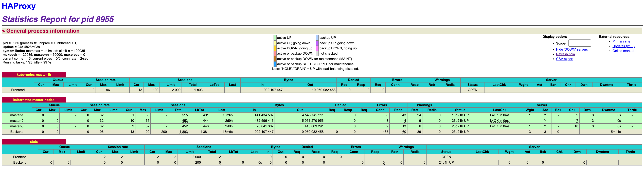Click the uptime 24d 4h26m03s text
The width and height of the screenshot is (644, 169).
click(21, 47)
